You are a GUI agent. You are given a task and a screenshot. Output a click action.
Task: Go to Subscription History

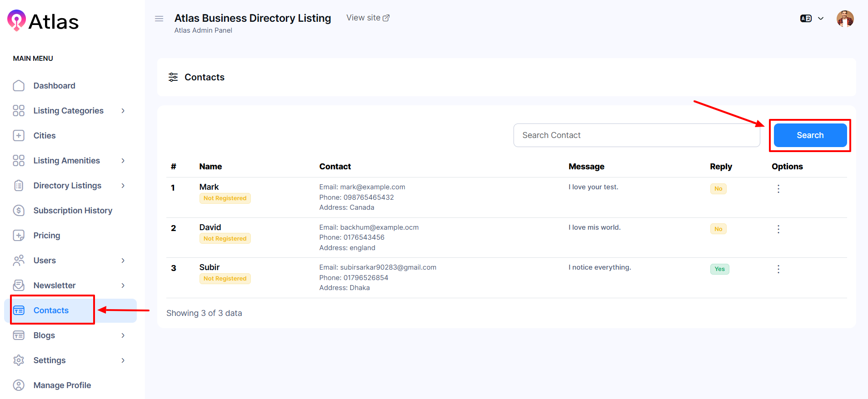[x=73, y=211]
